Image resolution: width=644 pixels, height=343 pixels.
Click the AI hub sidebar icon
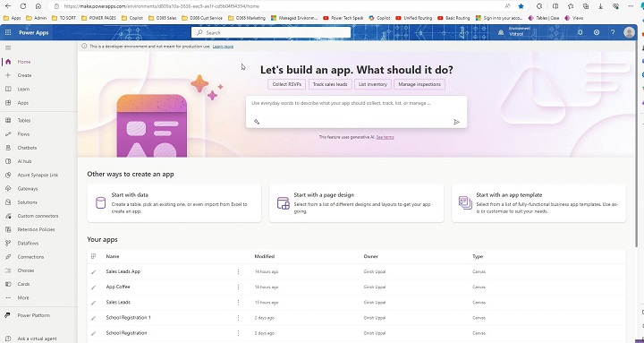[8, 161]
